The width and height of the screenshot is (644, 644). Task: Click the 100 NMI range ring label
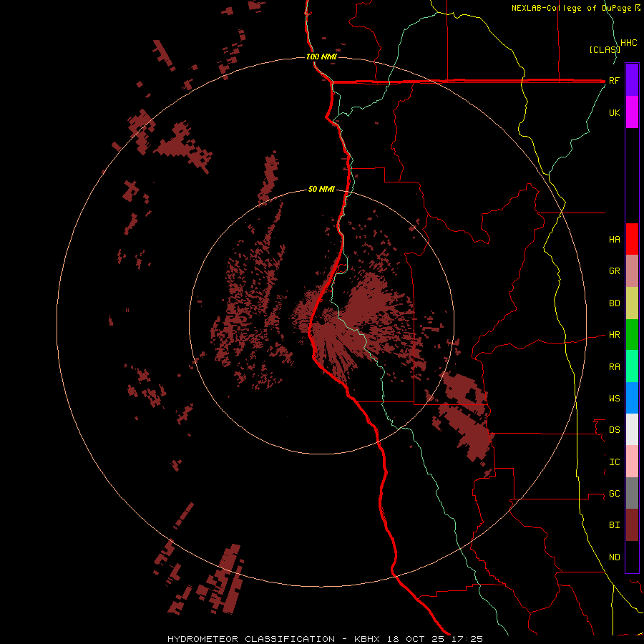[321, 57]
